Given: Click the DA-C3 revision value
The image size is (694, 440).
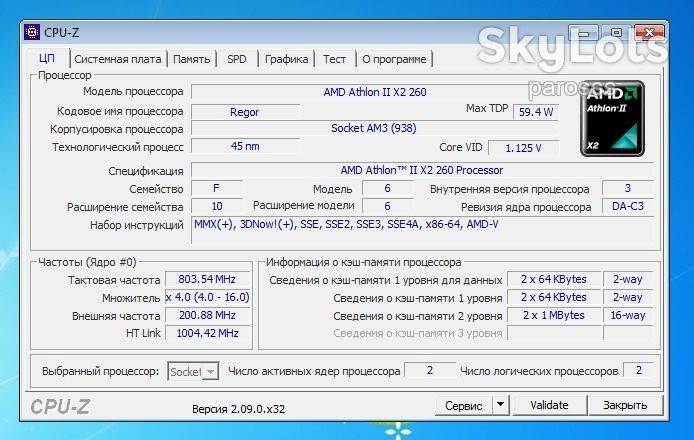Looking at the screenshot, I should pyautogui.click(x=628, y=206).
